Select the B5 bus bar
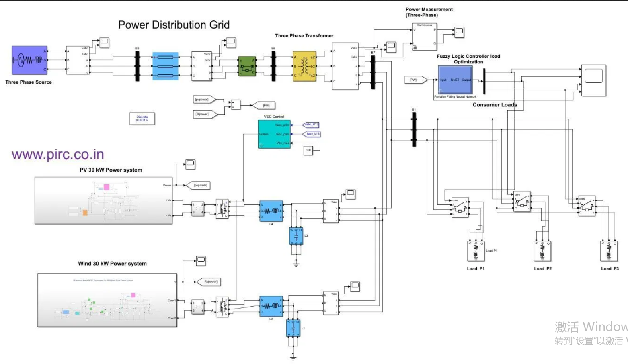 [138, 65]
